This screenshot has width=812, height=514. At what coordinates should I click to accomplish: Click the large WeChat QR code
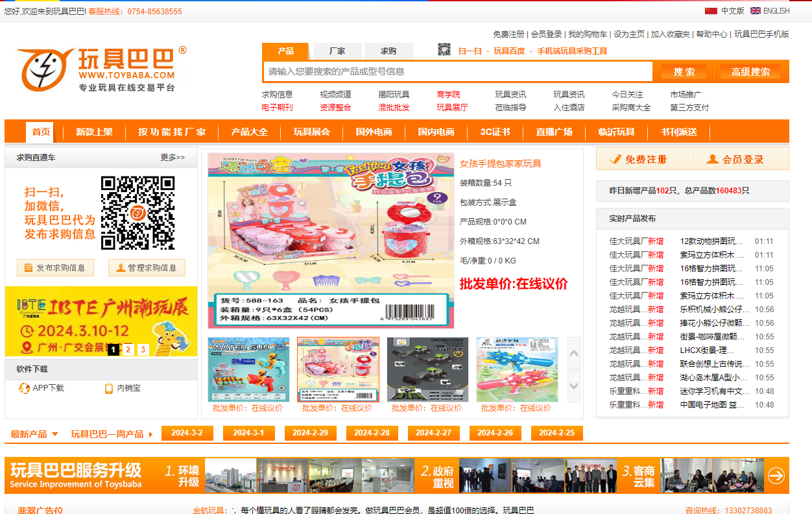click(137, 214)
